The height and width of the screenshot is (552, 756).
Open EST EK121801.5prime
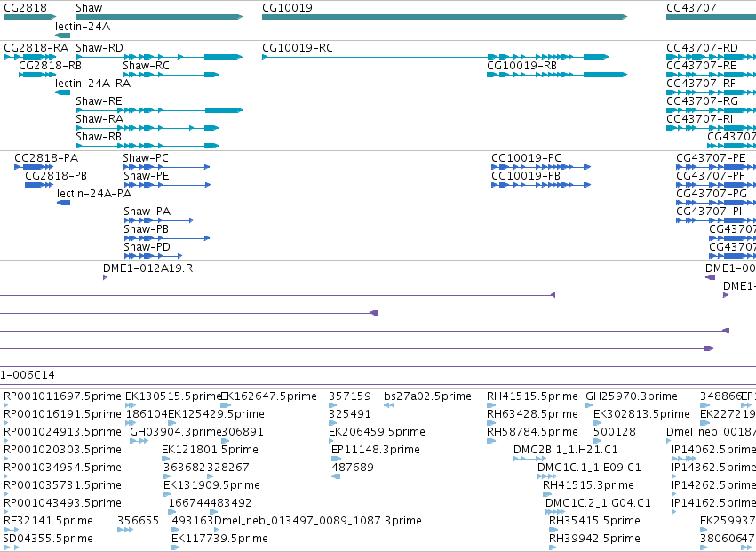pos(211,450)
